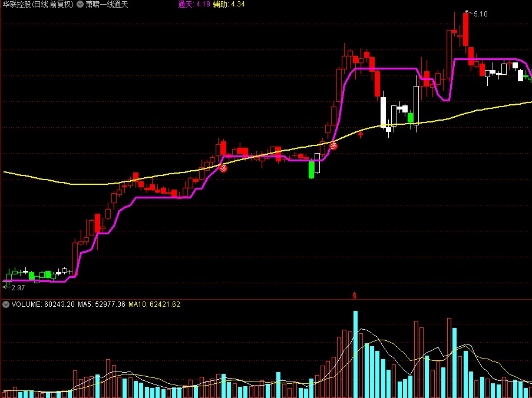The width and height of the screenshot is (532, 398).
Task: Open the dropdown beside 华联控股 chart title
Action: click(x=80, y=4)
